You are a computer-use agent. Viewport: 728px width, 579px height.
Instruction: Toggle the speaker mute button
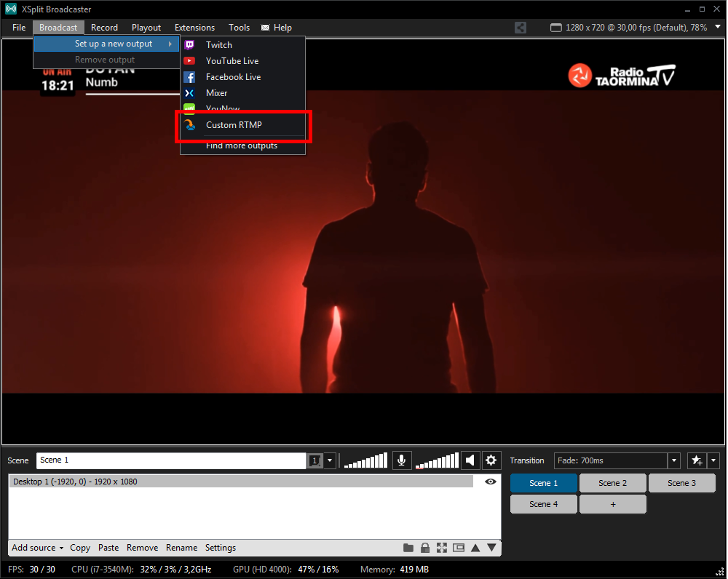point(470,460)
